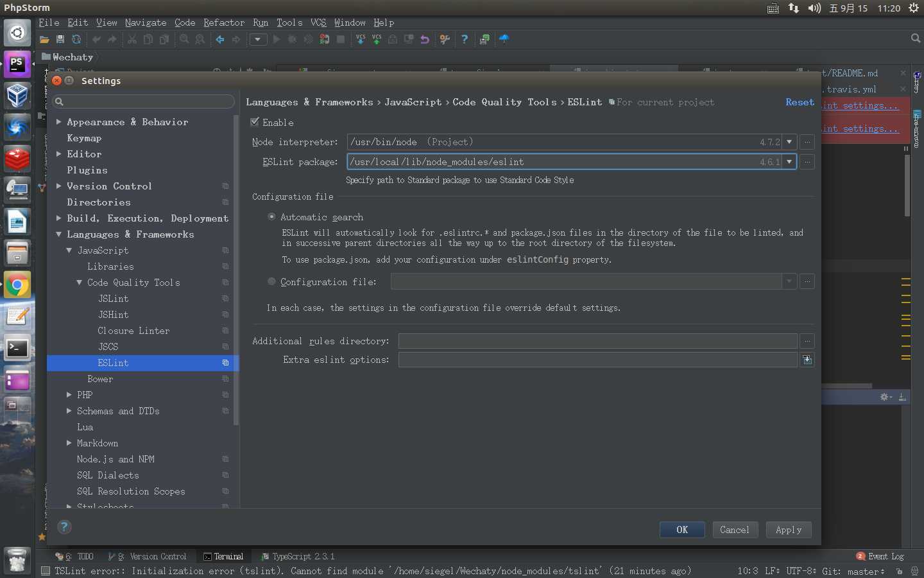
Task: Open the Node interpreter dropdown
Action: pos(789,142)
